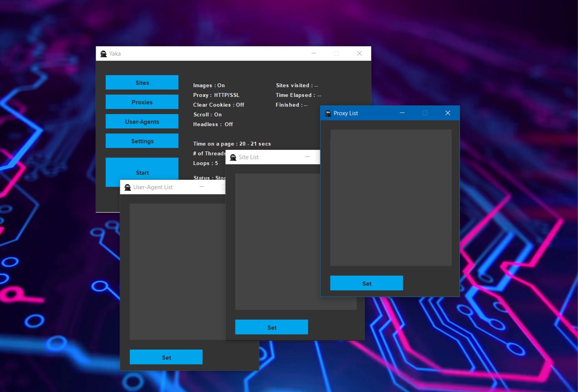This screenshot has width=578, height=392.
Task: Minimize the main Yaka window
Action: (x=314, y=54)
